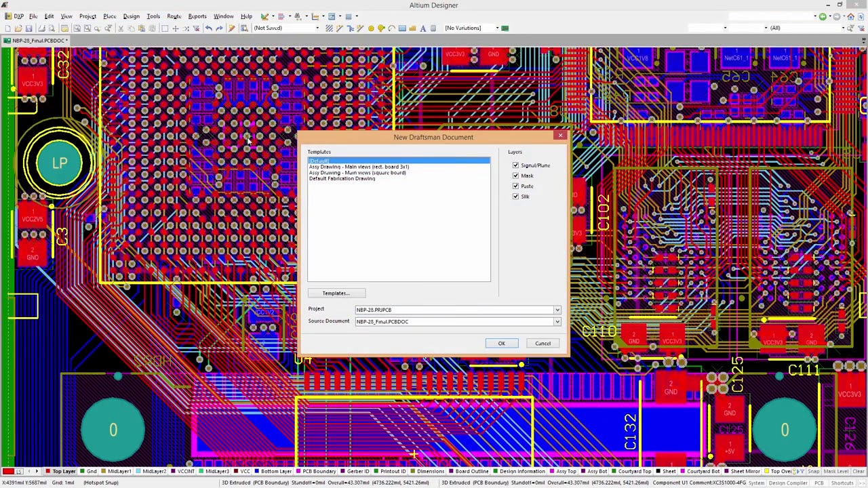
Task: Close the New Draftsman Document dialog
Action: (560, 136)
